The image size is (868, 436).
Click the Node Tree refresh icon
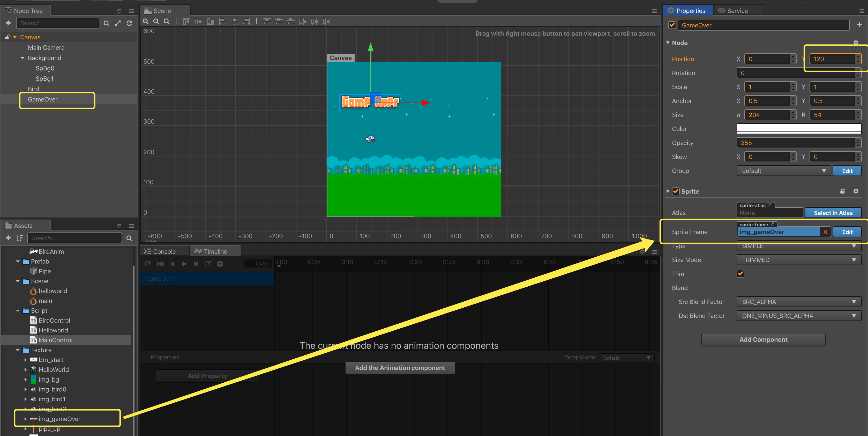[129, 23]
